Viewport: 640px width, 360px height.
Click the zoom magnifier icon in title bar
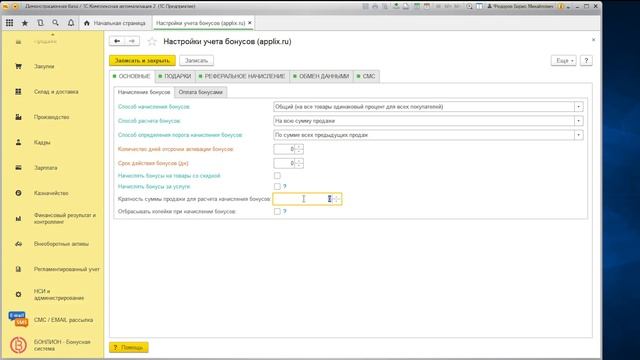click(469, 7)
